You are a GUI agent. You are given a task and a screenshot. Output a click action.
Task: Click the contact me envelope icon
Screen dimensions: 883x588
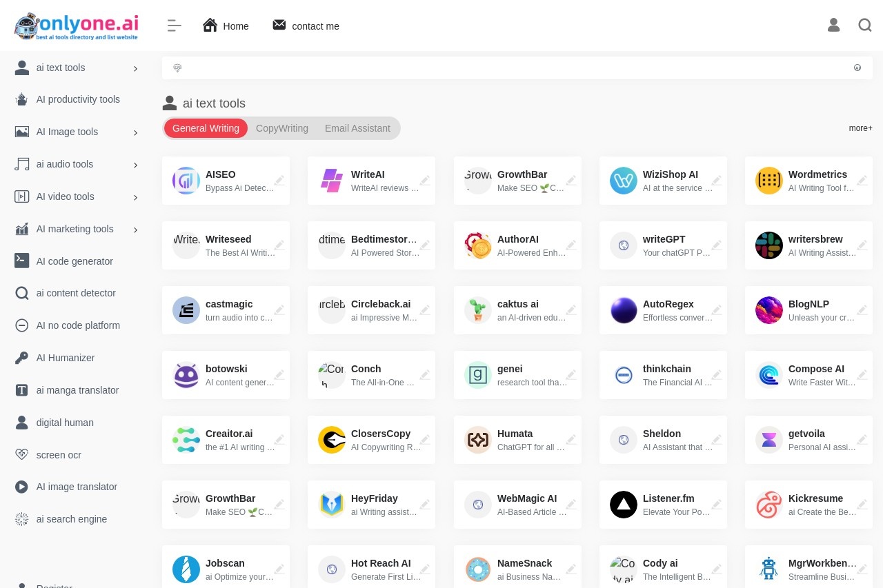(x=279, y=25)
